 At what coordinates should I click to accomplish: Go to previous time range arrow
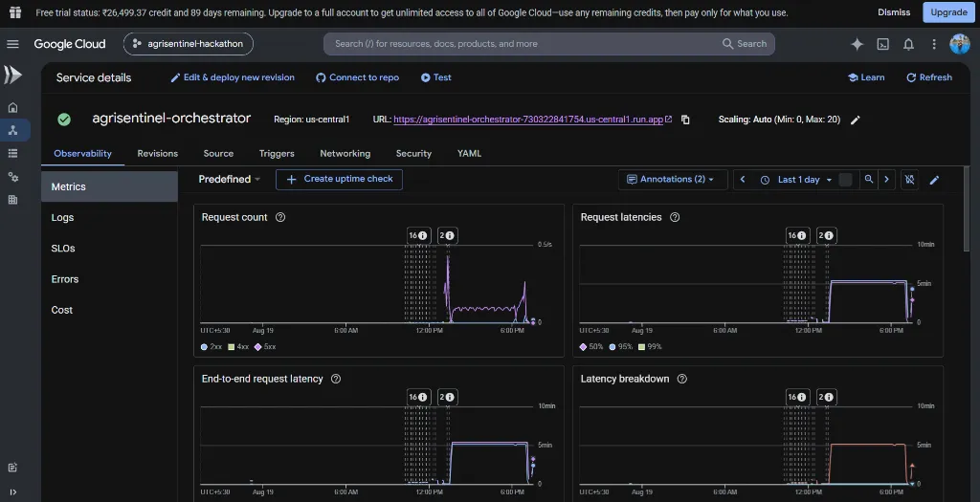pyautogui.click(x=743, y=179)
